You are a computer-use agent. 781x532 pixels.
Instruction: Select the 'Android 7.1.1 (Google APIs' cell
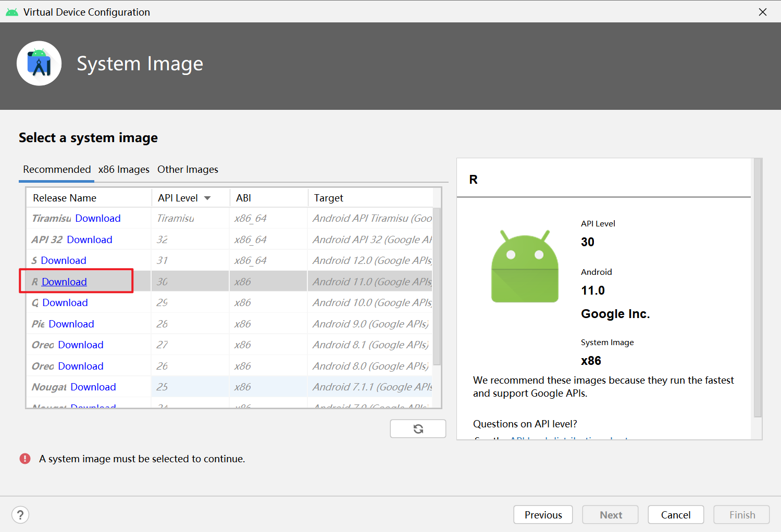click(370, 387)
